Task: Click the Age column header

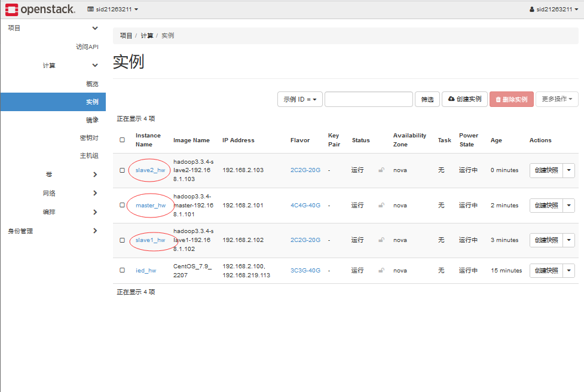Action: [496, 140]
